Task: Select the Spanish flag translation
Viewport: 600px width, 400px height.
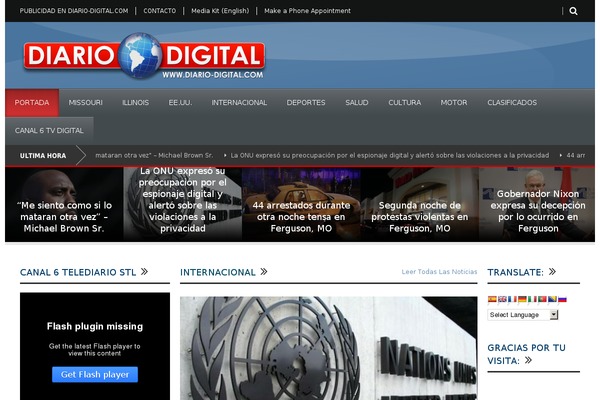Action: (x=492, y=299)
